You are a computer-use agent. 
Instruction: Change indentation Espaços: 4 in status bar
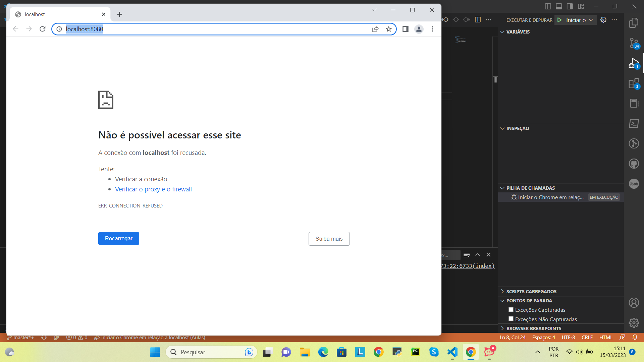pos(543,338)
